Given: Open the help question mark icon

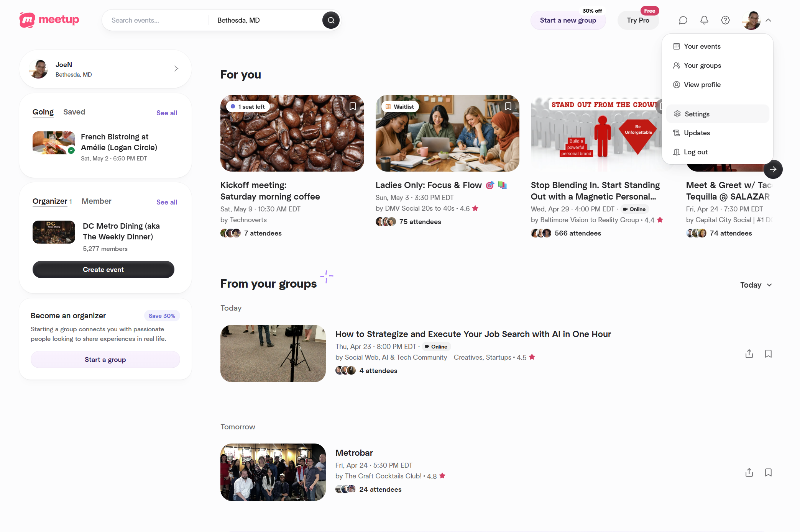Looking at the screenshot, I should [725, 20].
